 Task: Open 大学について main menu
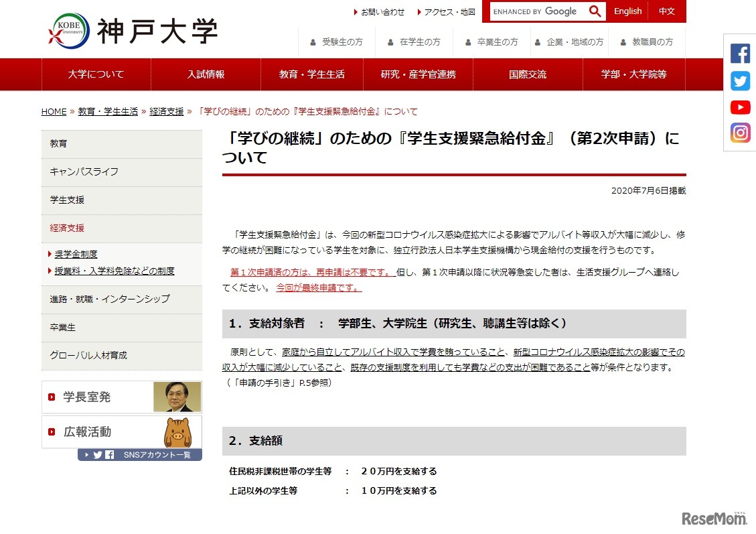coord(96,74)
